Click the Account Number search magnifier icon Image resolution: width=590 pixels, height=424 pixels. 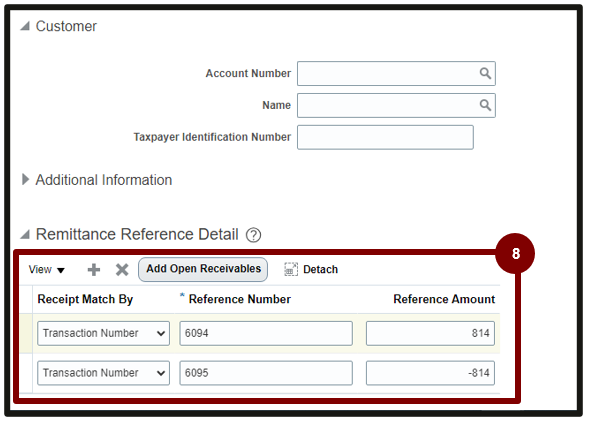click(485, 73)
